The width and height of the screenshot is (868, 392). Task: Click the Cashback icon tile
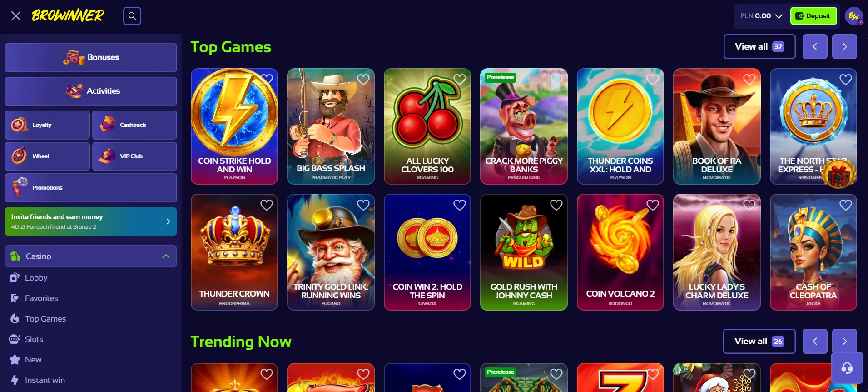pos(134,125)
